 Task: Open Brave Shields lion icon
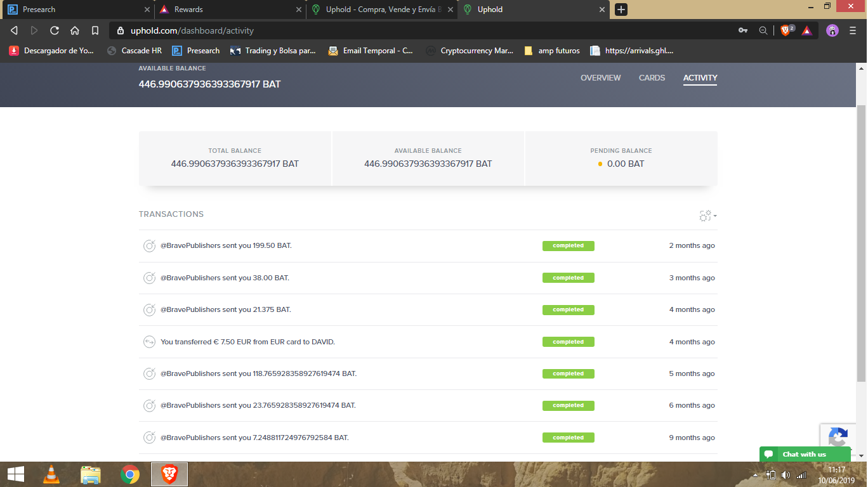click(787, 30)
